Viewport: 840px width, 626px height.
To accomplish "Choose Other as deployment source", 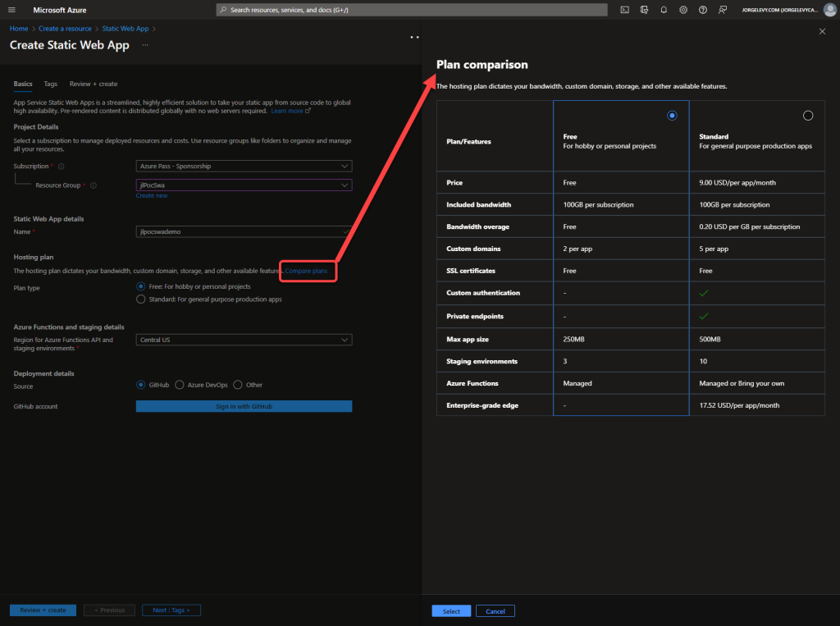I will [x=238, y=385].
